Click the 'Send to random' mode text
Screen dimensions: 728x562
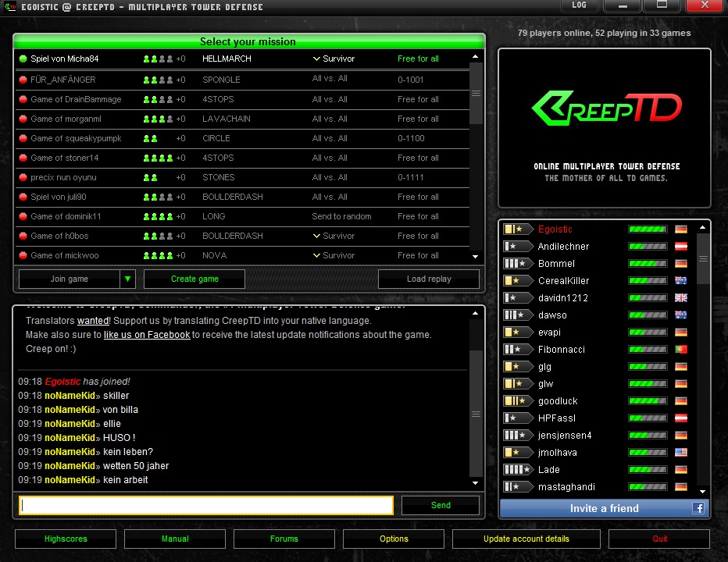pyautogui.click(x=341, y=216)
